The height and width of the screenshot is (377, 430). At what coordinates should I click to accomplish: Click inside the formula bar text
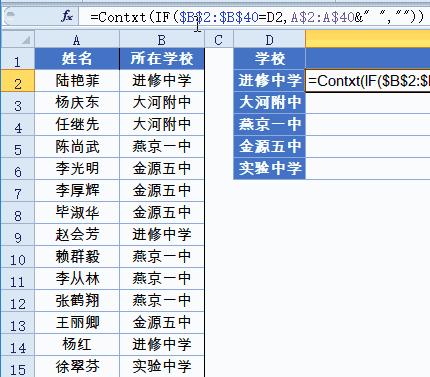click(257, 16)
